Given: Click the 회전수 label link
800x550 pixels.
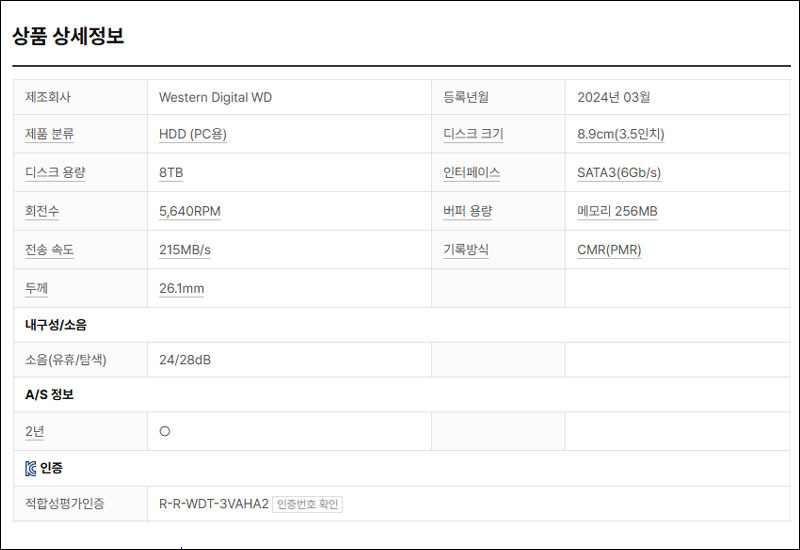Looking at the screenshot, I should pyautogui.click(x=42, y=211).
